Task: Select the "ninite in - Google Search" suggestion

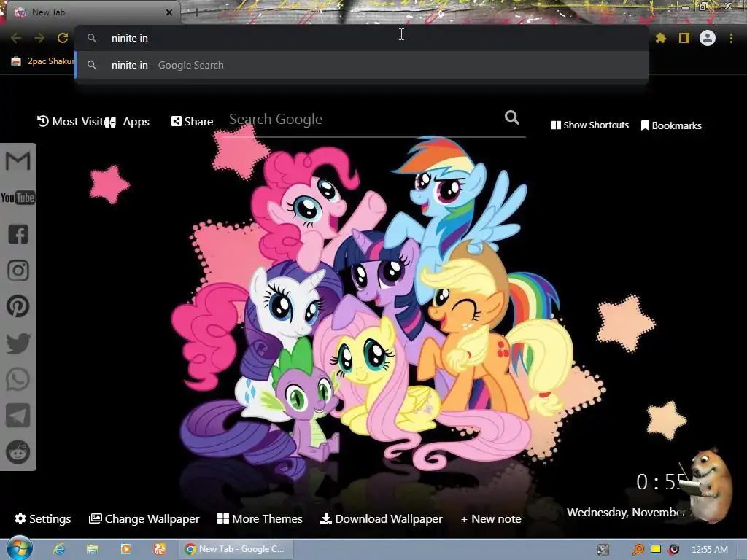Action: click(x=362, y=65)
